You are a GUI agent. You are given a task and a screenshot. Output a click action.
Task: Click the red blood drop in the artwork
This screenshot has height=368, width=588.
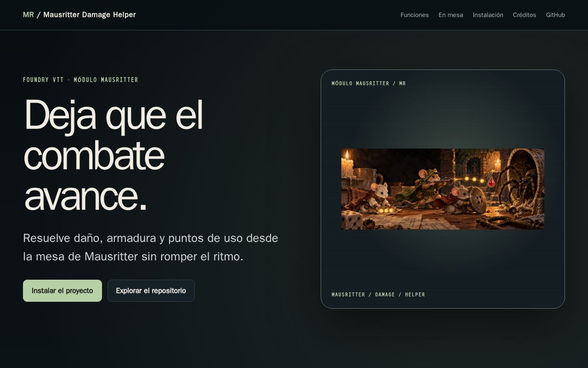coord(491,183)
